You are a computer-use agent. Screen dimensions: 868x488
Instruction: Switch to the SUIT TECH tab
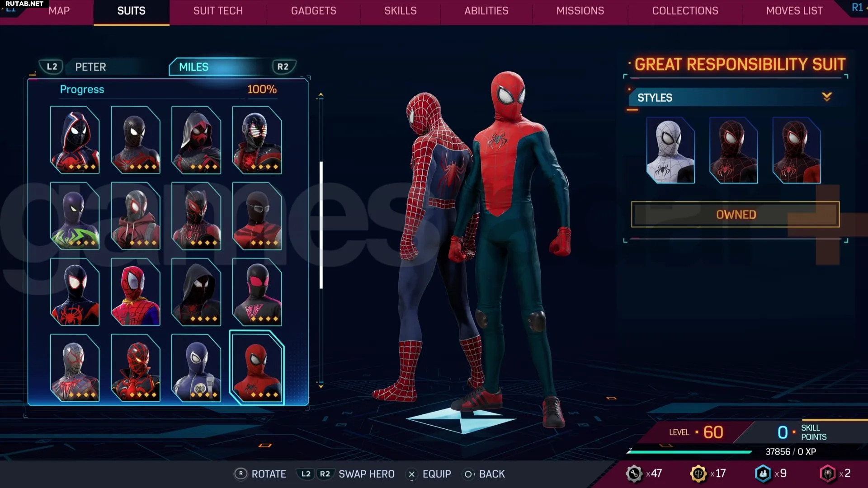(218, 11)
